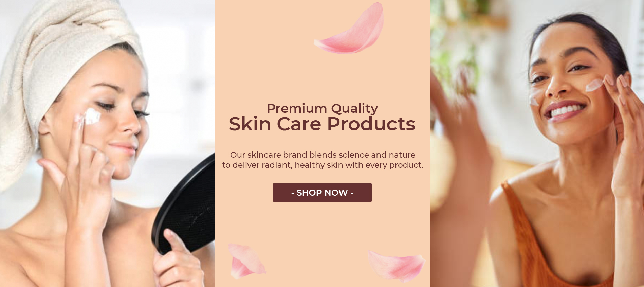Click the word 'Products' in heading
Image resolution: width=644 pixels, height=287 pixels.
click(371, 124)
